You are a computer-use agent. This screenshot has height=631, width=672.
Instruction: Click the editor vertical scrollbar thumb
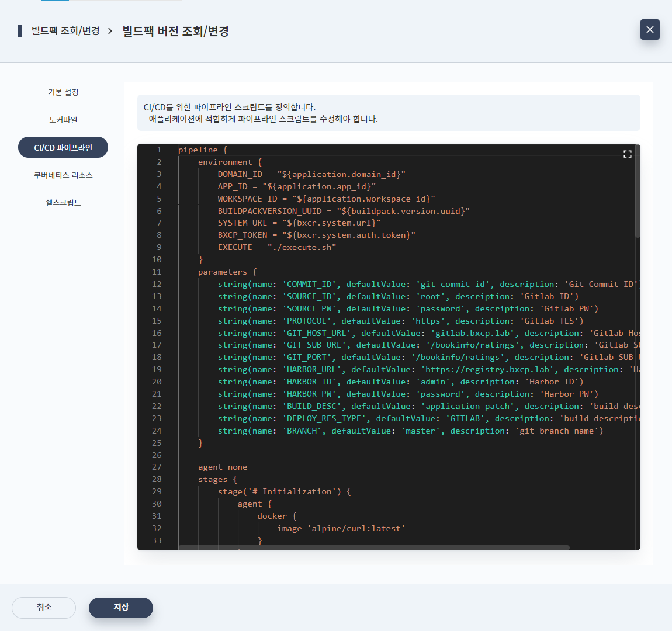638,191
